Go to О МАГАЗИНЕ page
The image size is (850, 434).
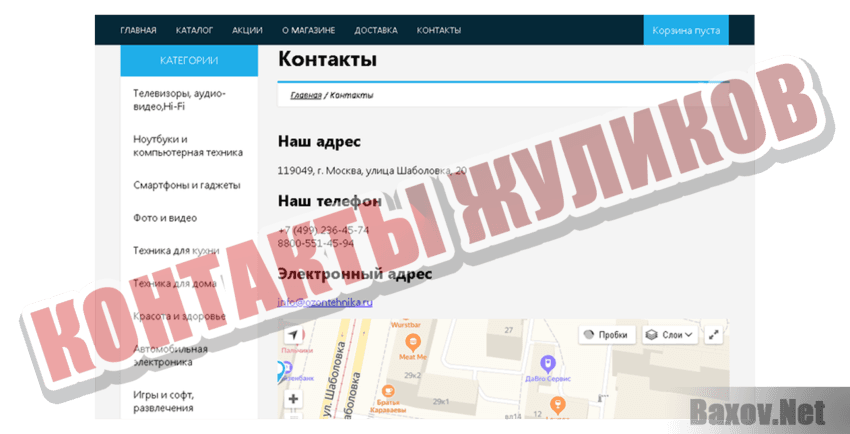(308, 30)
